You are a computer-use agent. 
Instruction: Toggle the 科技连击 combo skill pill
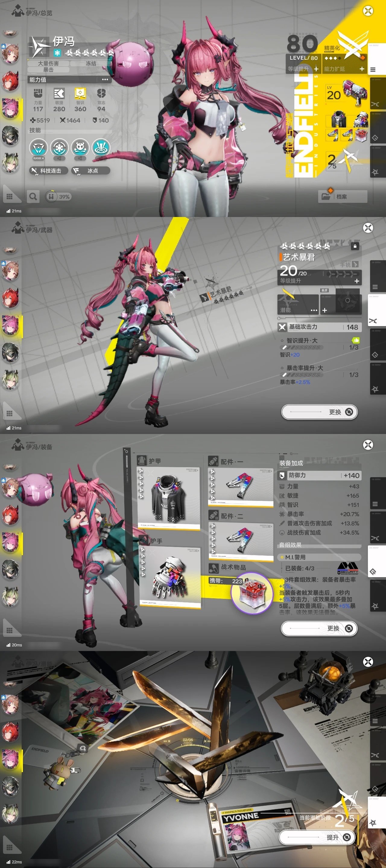pyautogui.click(x=49, y=171)
